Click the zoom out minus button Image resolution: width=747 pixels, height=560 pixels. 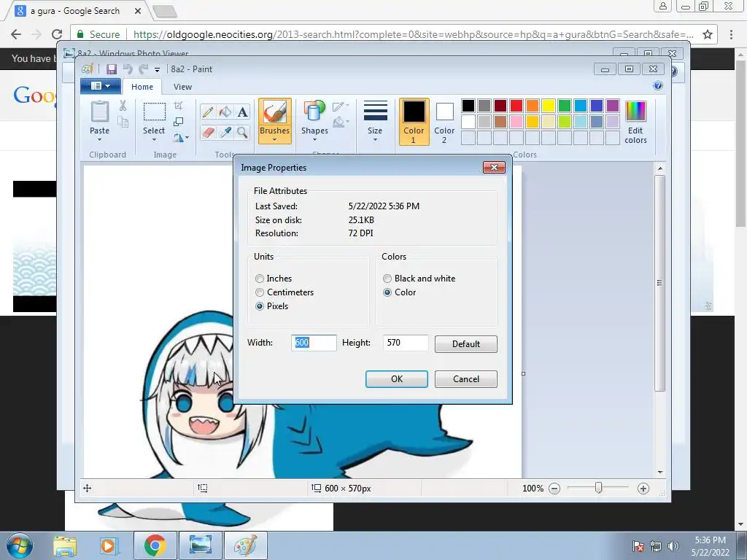554,489
